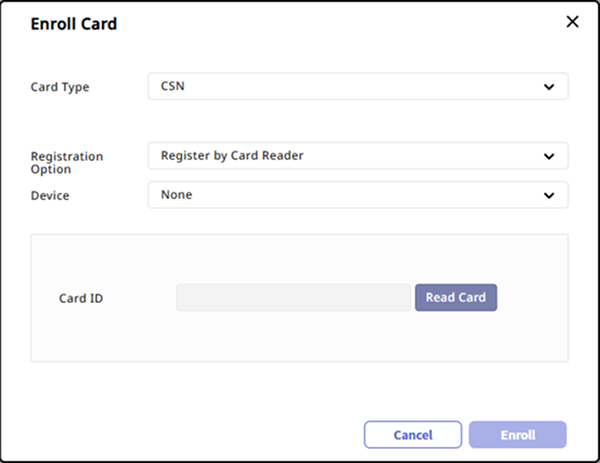Click the Enroll button
Image resolution: width=600 pixels, height=463 pixels.
pos(518,435)
